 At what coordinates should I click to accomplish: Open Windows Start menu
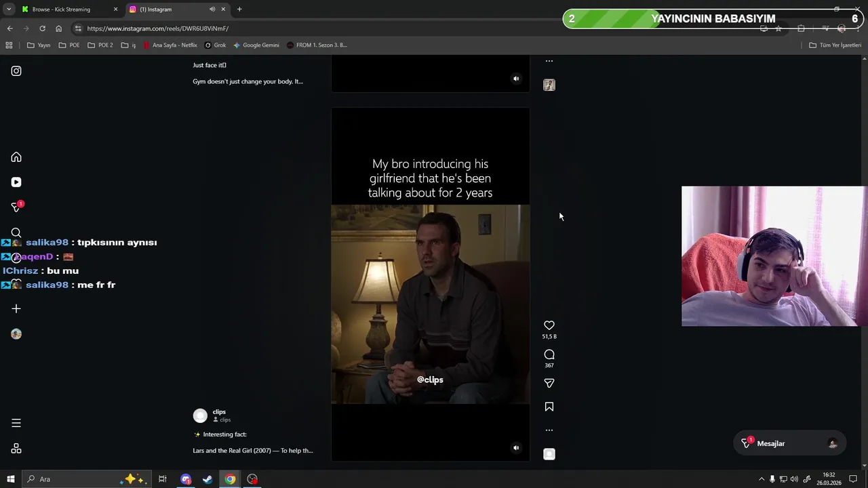click(x=11, y=479)
